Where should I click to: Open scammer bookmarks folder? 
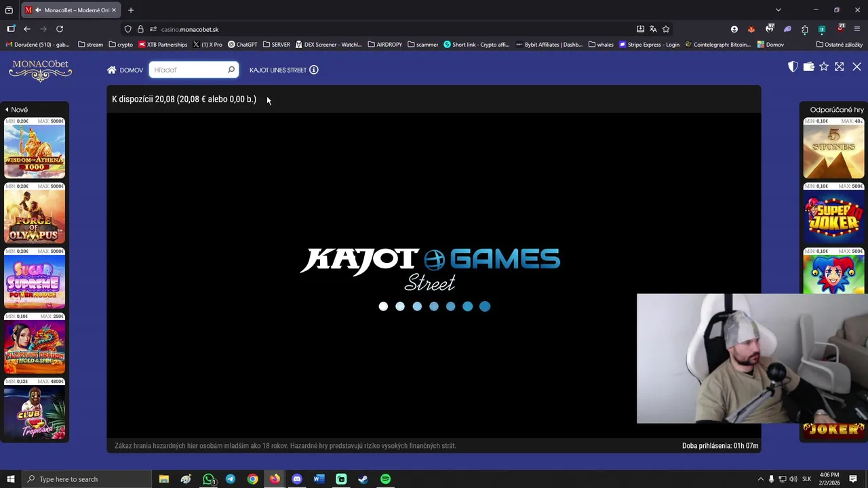[x=422, y=45]
